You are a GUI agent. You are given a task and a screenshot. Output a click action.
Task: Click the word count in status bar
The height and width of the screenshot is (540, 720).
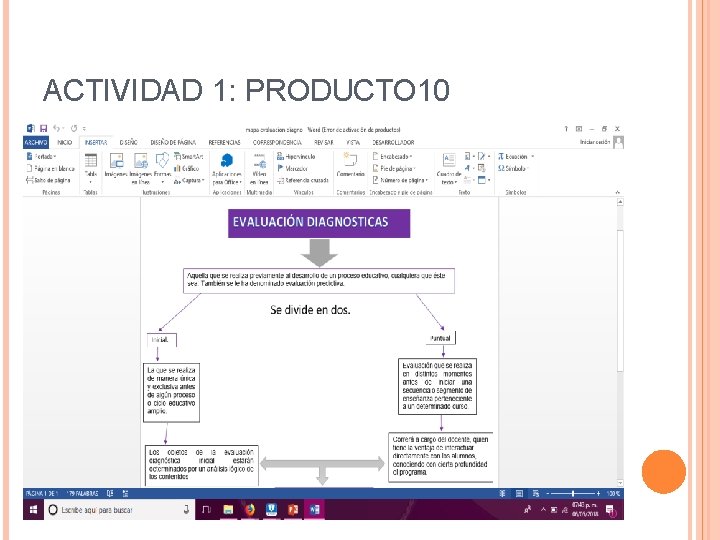[x=83, y=494]
